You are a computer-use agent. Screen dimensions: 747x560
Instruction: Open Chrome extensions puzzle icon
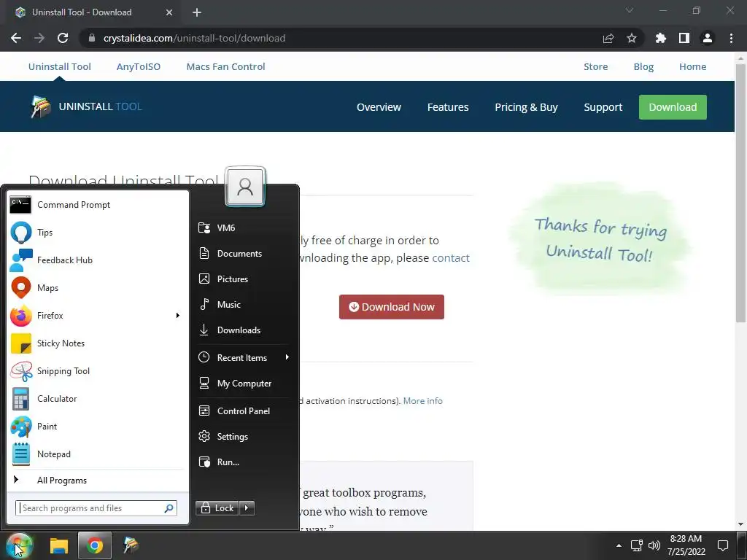click(x=661, y=38)
